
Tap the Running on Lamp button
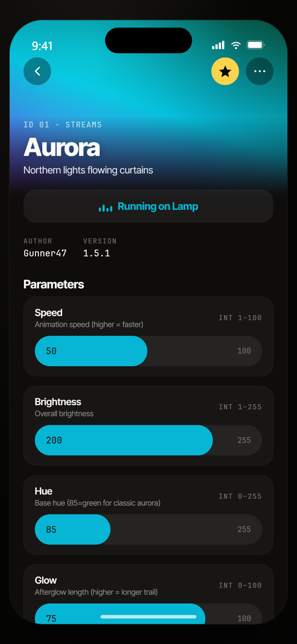(148, 206)
